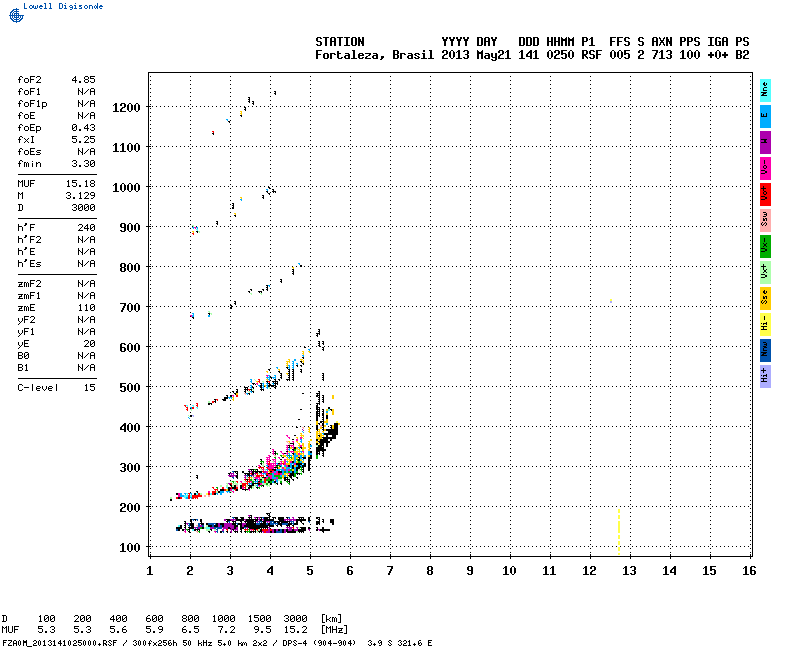The image size is (800, 650).
Task: Click the bottom MUF table value 15.2
Action: (295, 630)
